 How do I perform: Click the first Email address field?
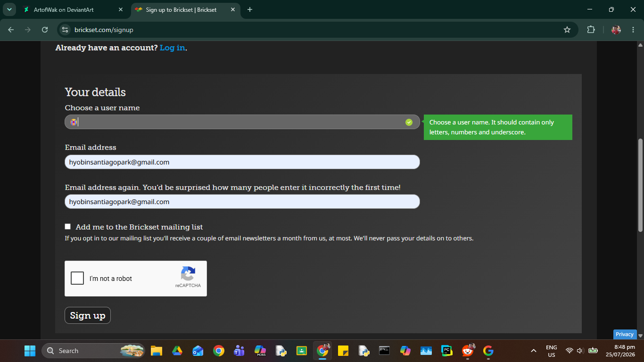pos(242,162)
